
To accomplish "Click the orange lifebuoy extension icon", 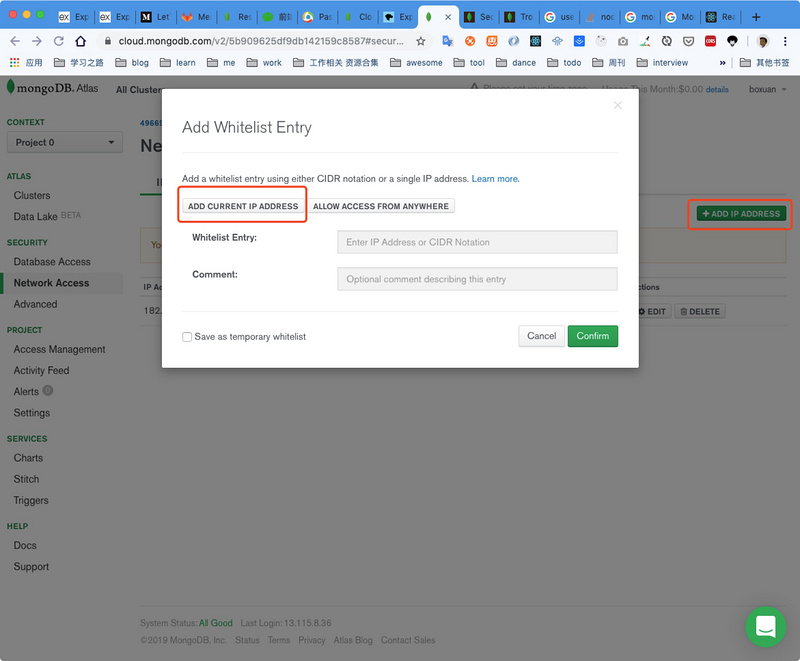I will coord(470,41).
